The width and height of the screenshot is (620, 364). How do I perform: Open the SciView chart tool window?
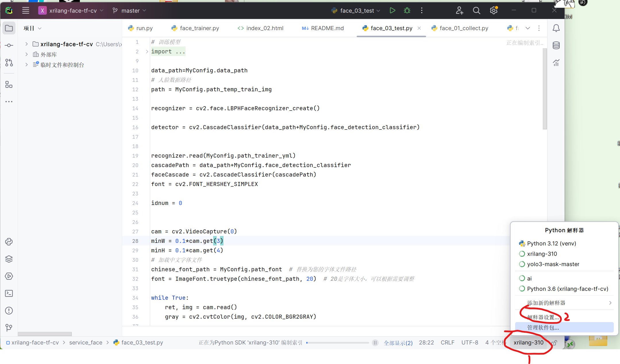[x=556, y=63]
